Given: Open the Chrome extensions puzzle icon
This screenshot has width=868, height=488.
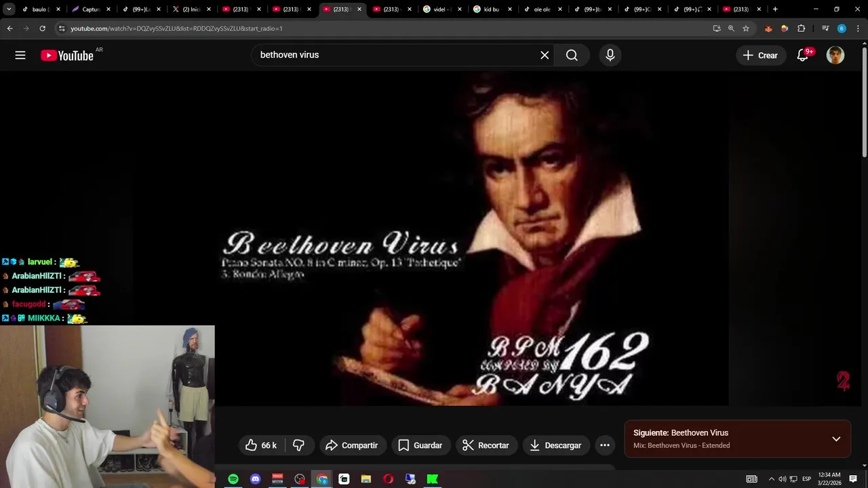Looking at the screenshot, I should [801, 28].
